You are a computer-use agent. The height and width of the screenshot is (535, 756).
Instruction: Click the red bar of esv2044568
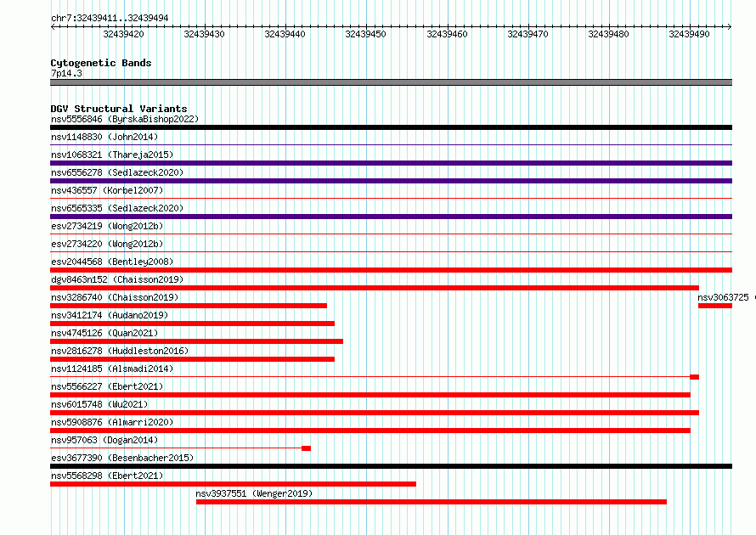tap(391, 270)
